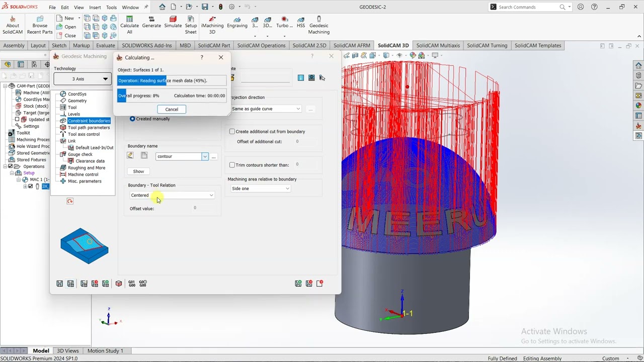The height and width of the screenshot is (362, 644).
Task: Select Gouge check tree item
Action: click(x=80, y=154)
